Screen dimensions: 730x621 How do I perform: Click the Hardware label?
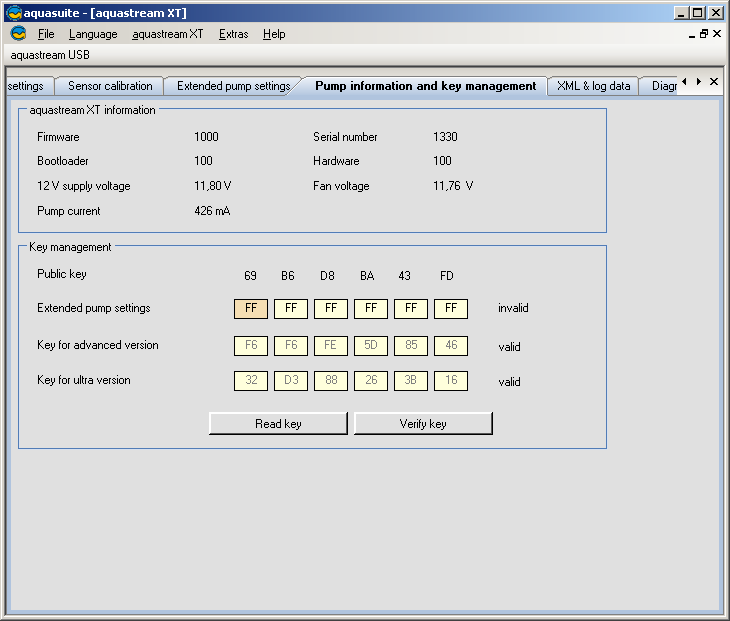click(336, 161)
